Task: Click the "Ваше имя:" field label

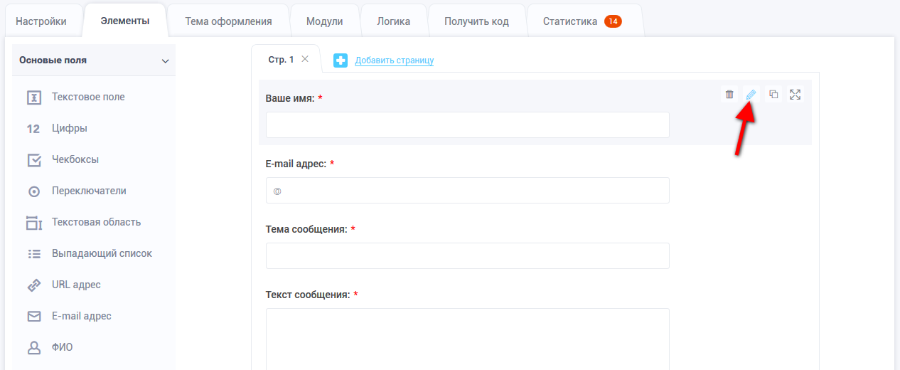Action: tap(290, 98)
